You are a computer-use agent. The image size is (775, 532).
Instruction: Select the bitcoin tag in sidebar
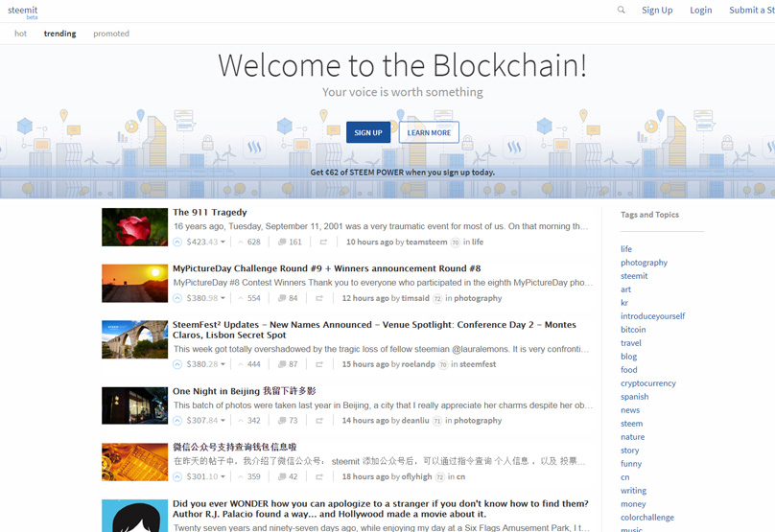[633, 330]
